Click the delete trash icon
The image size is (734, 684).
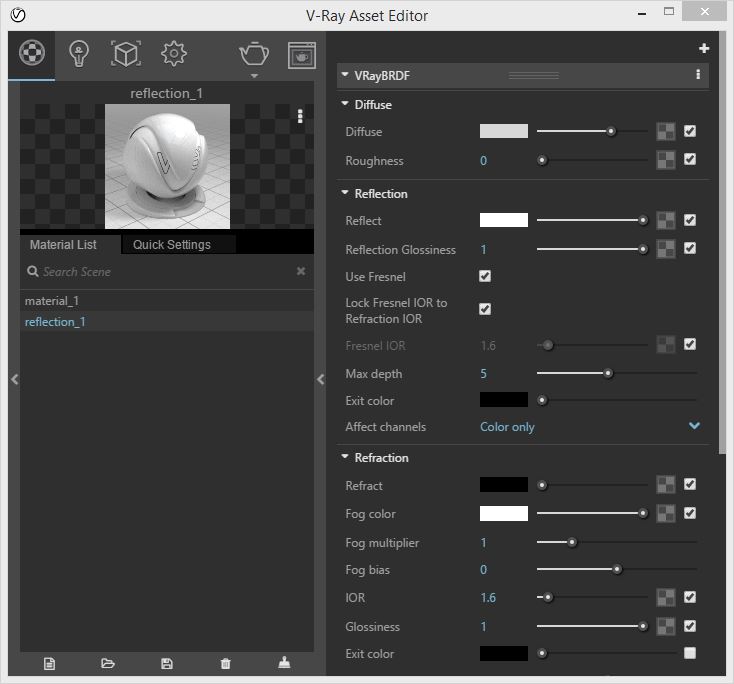tap(225, 663)
